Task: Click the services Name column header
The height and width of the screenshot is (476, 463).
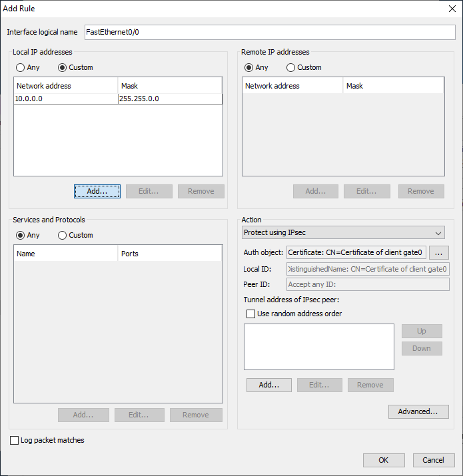Action: pos(66,254)
